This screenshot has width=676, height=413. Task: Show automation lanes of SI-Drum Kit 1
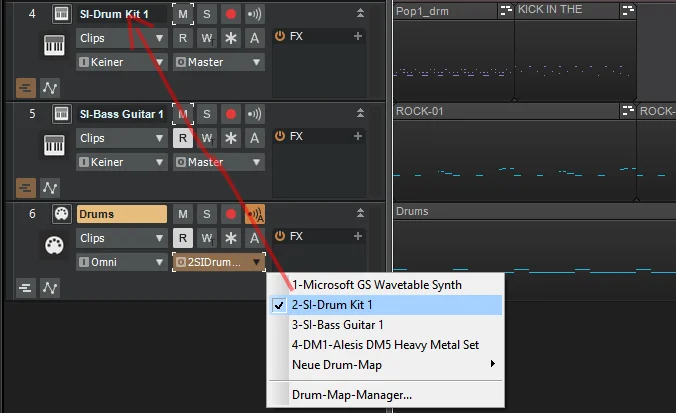coord(50,88)
